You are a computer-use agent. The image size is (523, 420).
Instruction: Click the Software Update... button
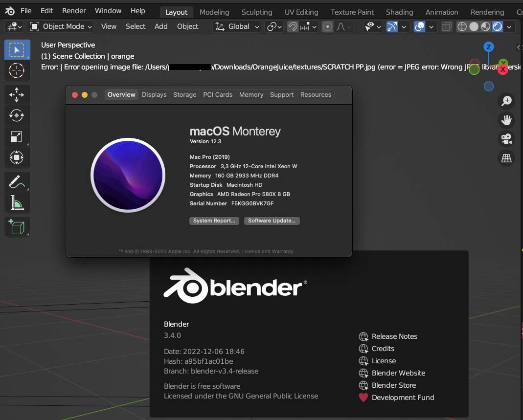point(272,221)
